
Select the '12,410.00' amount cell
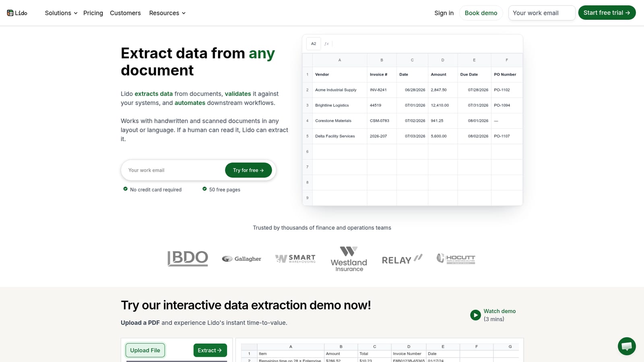click(443, 105)
